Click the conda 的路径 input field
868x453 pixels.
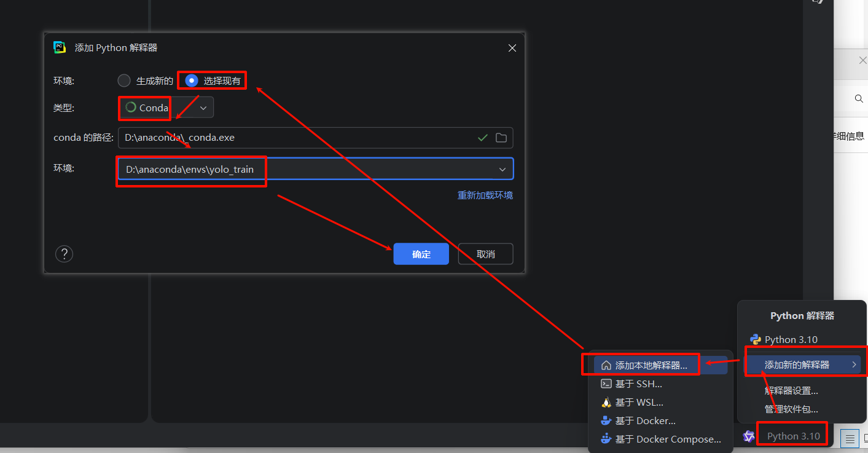pyautogui.click(x=315, y=138)
